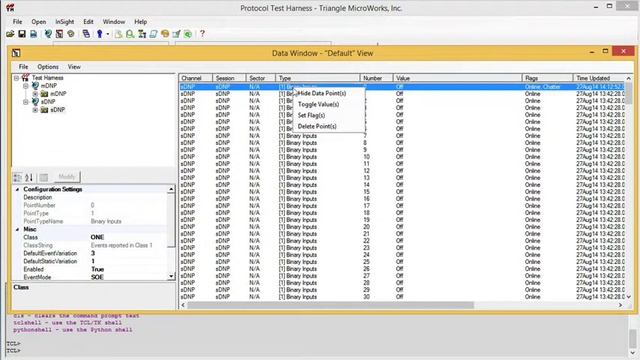The height and width of the screenshot is (360, 640).
Task: Click the Categorized view icon in property grid
Action: 18,178
